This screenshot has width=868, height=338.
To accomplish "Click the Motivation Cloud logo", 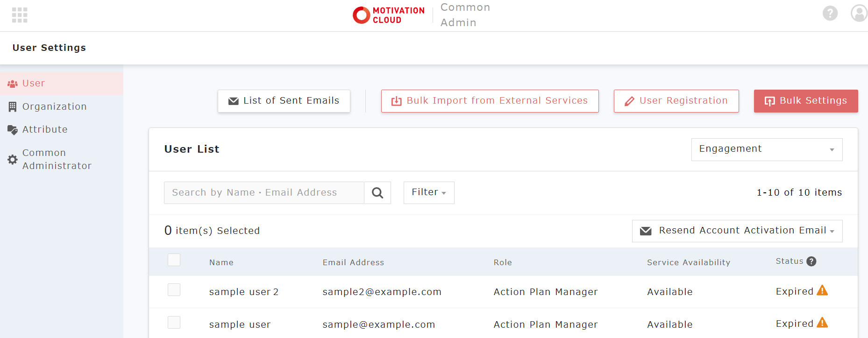I will tap(389, 15).
